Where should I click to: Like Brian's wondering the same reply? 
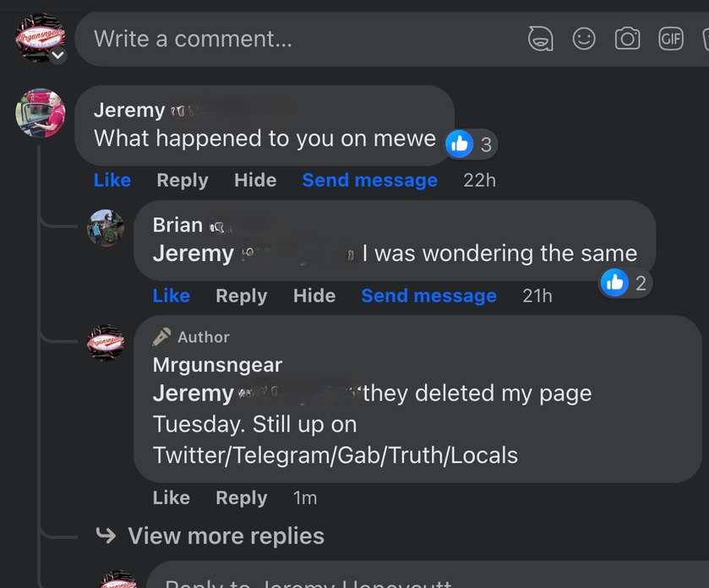(171, 296)
